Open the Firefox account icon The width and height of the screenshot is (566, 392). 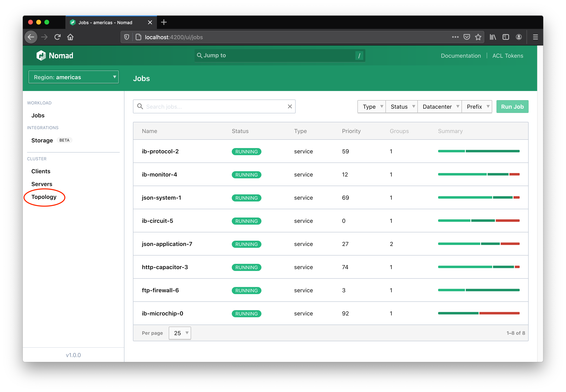pyautogui.click(x=519, y=37)
